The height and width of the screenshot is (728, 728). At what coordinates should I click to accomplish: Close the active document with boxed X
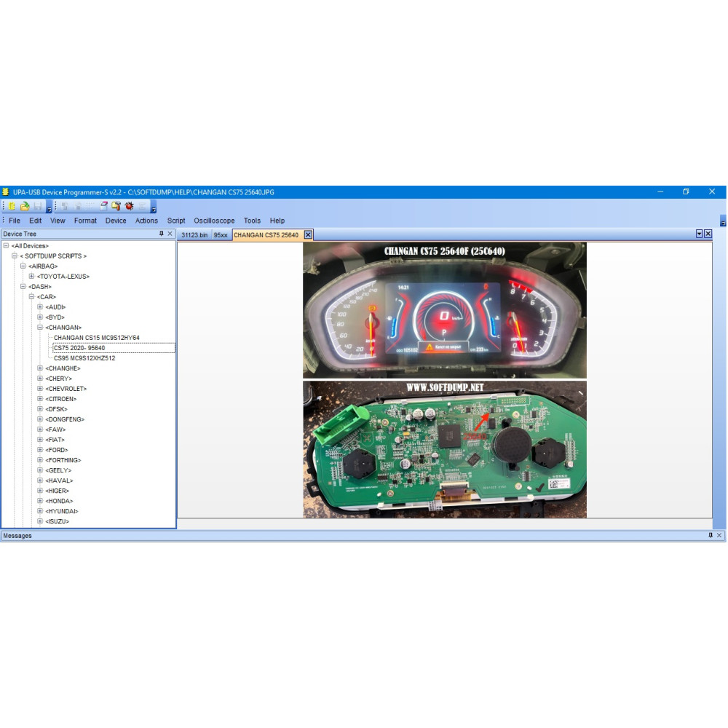708,234
